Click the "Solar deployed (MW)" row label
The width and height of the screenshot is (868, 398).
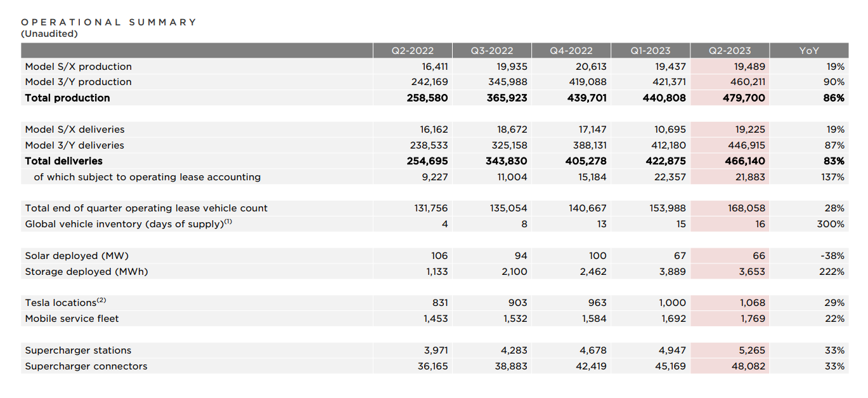(77, 256)
